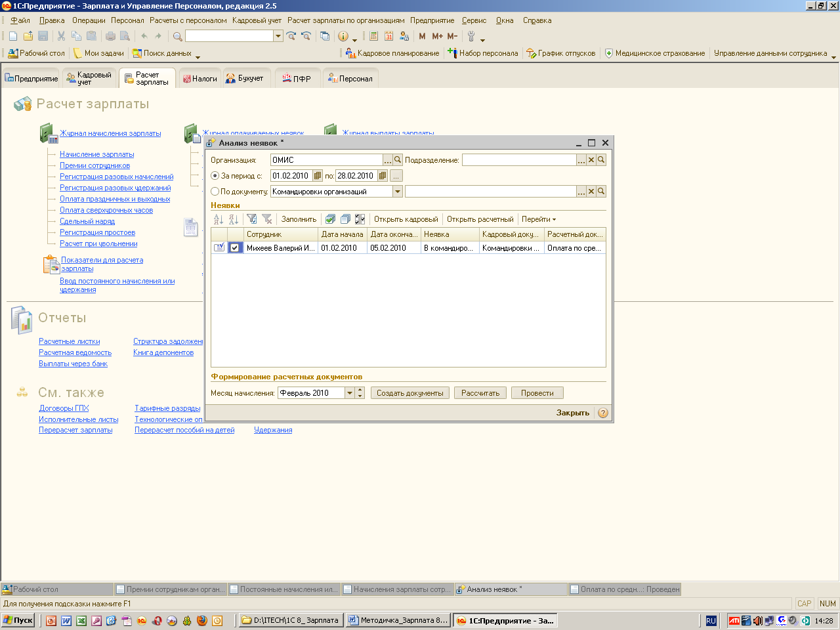840x630 pixels.
Task: Open the Журнал начисления зарплаты book icon
Action: click(x=49, y=133)
